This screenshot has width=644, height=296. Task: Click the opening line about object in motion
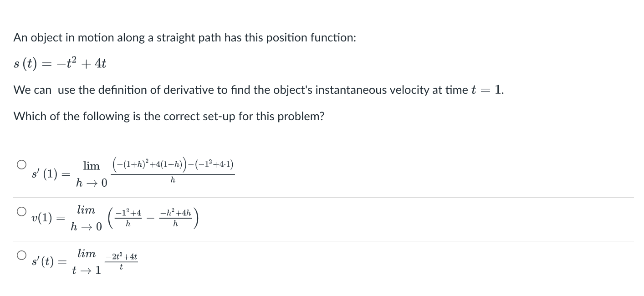coord(184,37)
